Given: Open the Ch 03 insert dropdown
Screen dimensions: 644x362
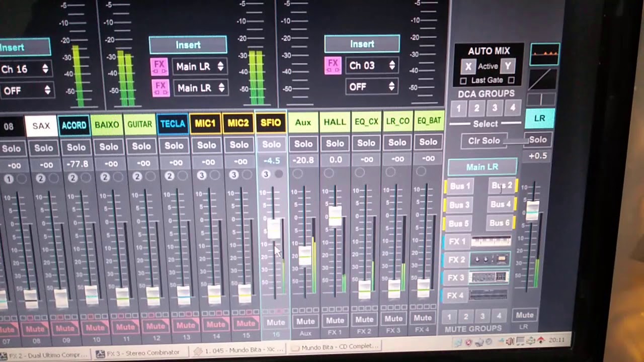Looking at the screenshot, I should [x=372, y=65].
